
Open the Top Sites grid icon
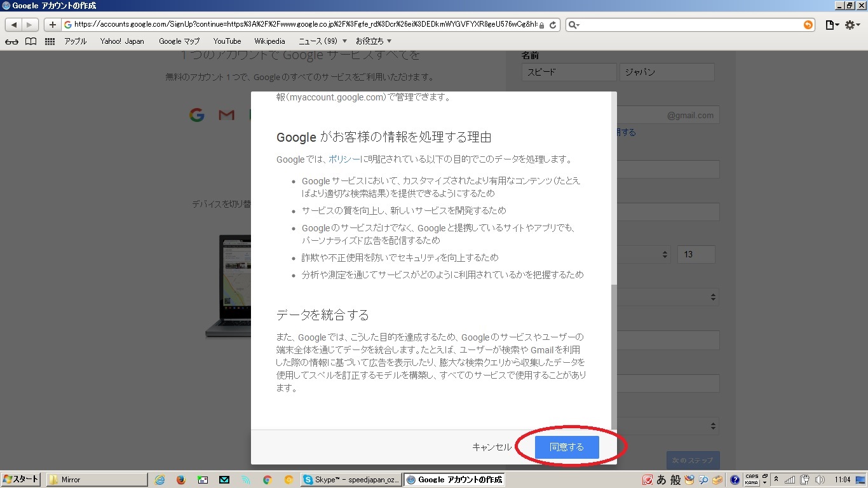(x=50, y=41)
